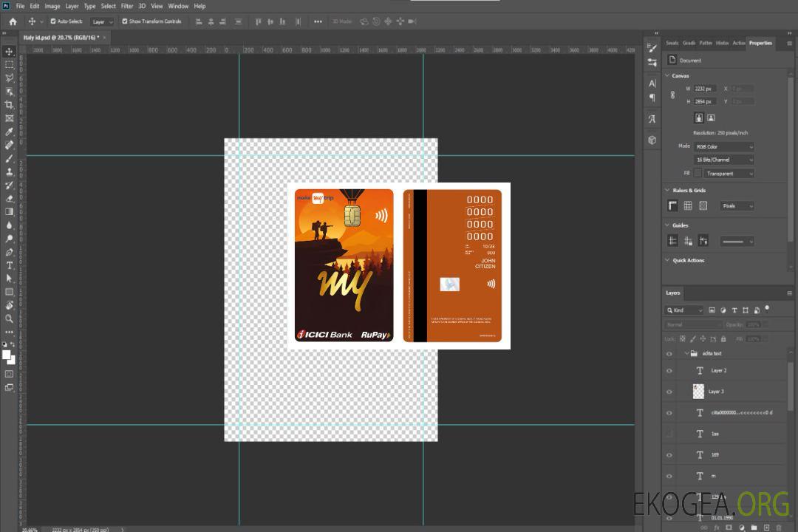This screenshot has height=532, width=798.
Task: Click the foreground color swatch
Action: click(7, 355)
